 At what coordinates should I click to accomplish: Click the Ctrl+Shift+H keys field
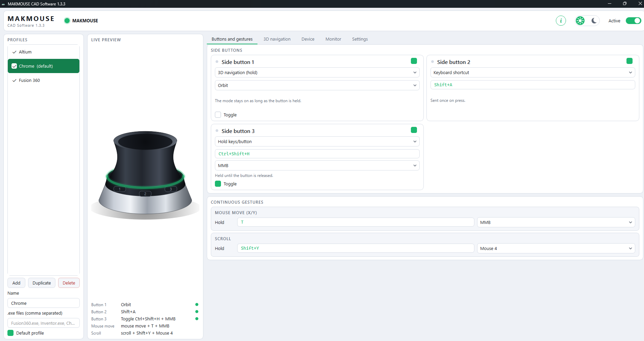click(317, 154)
